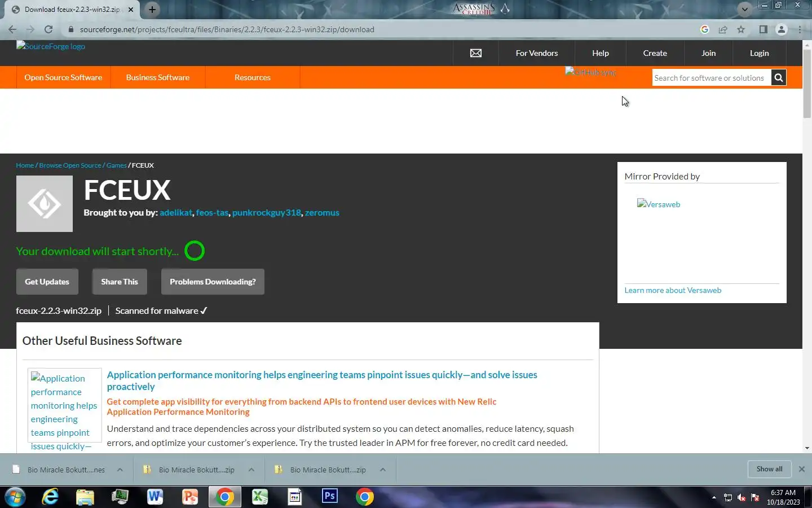
Task: Reload the page with the refresh icon
Action: tap(48, 29)
